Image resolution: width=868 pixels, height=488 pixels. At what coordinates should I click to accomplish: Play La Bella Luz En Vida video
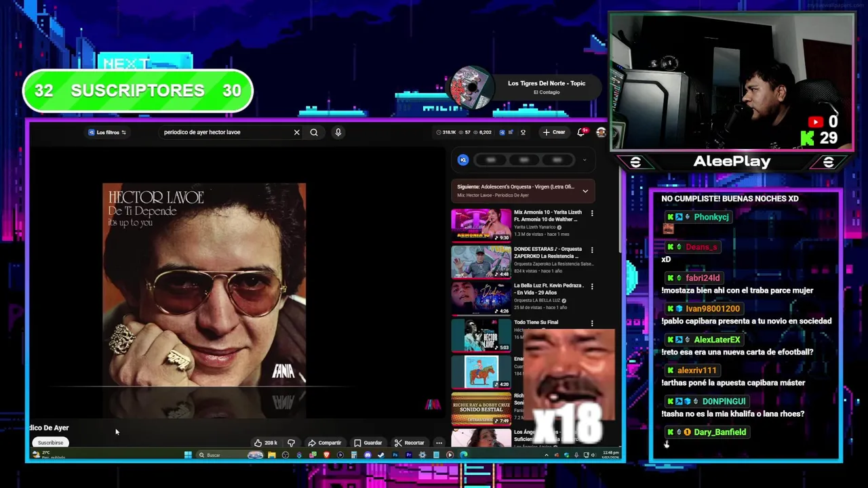(x=481, y=299)
